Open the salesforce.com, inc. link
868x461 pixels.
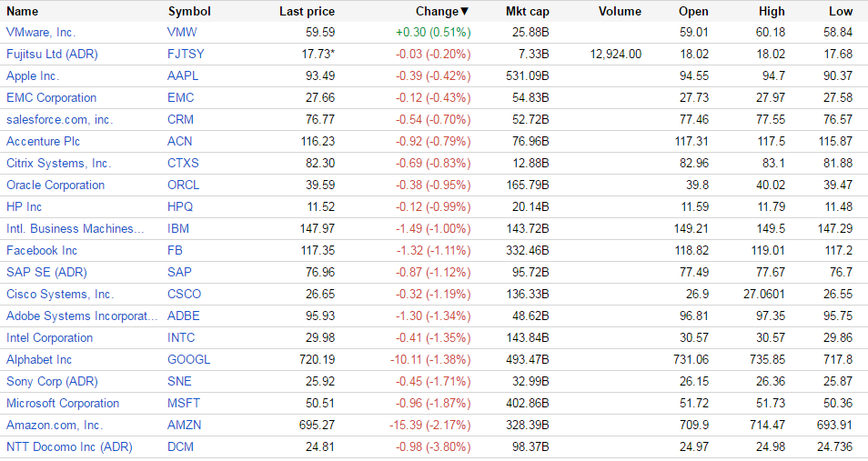pyautogui.click(x=59, y=119)
